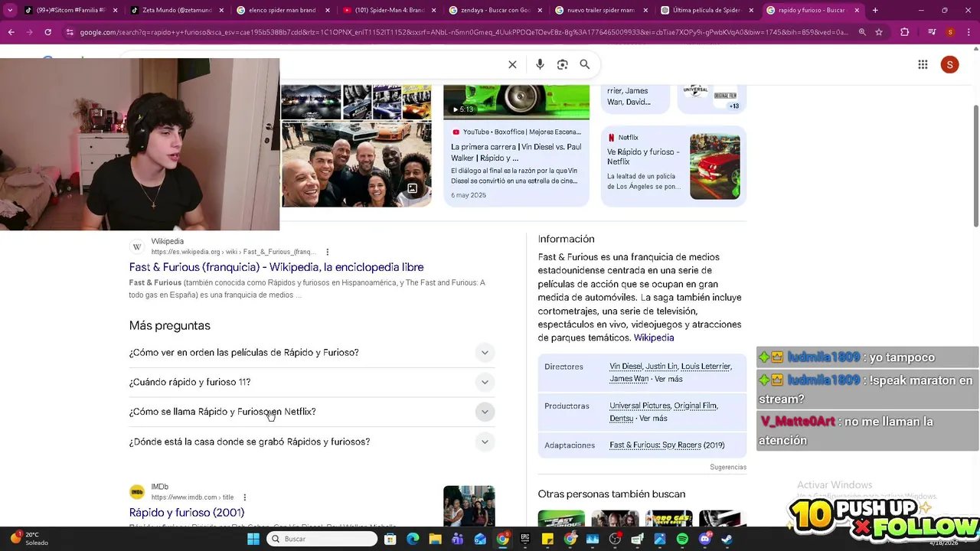
Task: Open the zoom magnifier in address bar
Action: click(x=862, y=32)
